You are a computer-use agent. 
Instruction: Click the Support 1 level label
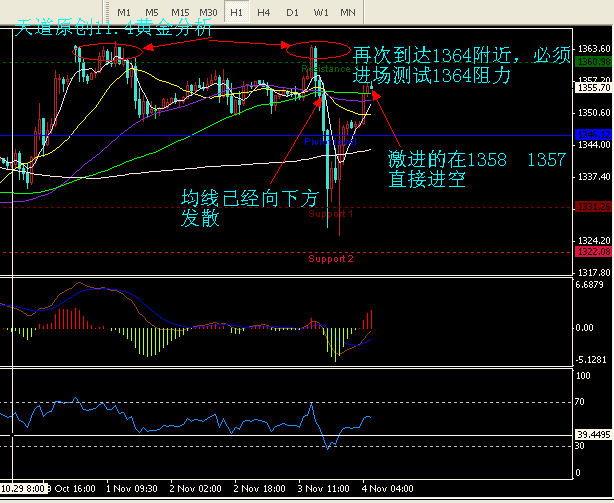(330, 214)
